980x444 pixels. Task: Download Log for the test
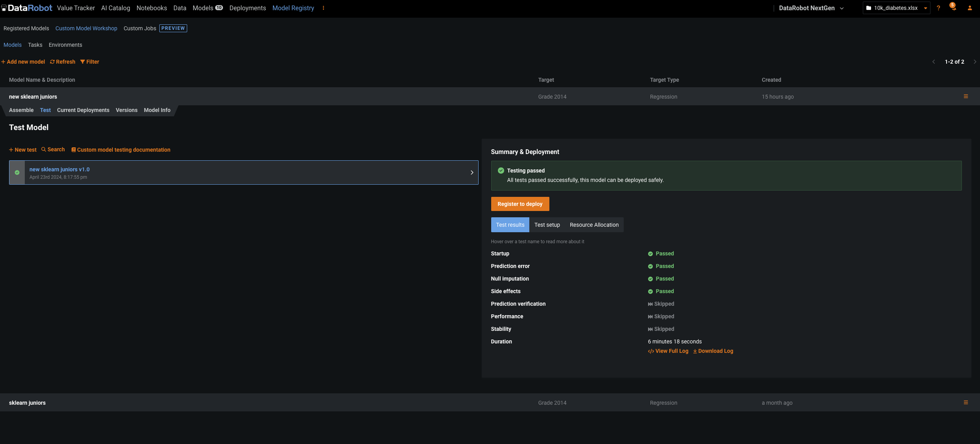(x=713, y=351)
